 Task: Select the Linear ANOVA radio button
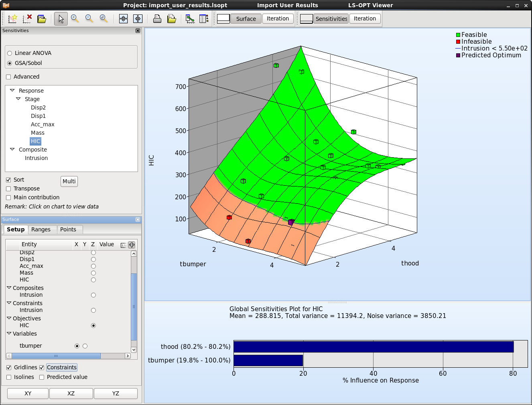click(10, 53)
